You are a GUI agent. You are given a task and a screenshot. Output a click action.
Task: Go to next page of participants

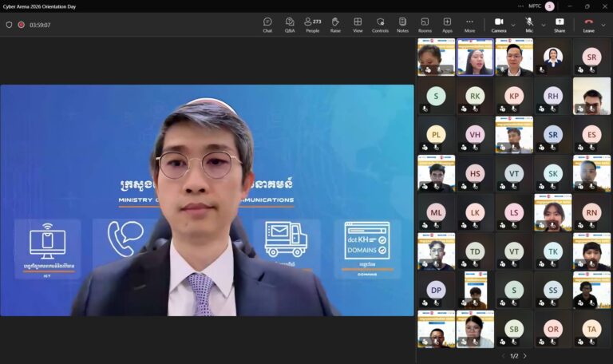pos(524,356)
